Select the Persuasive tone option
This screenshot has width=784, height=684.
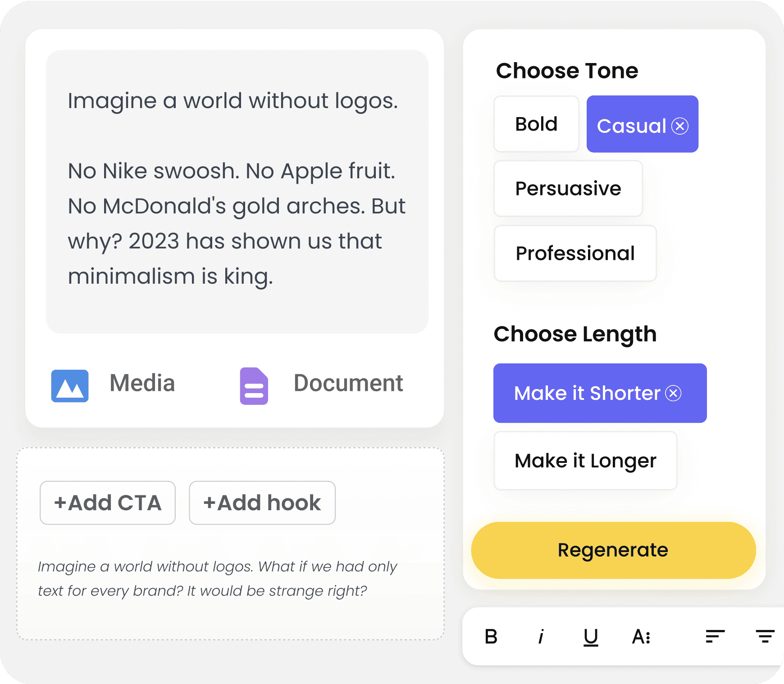(568, 188)
